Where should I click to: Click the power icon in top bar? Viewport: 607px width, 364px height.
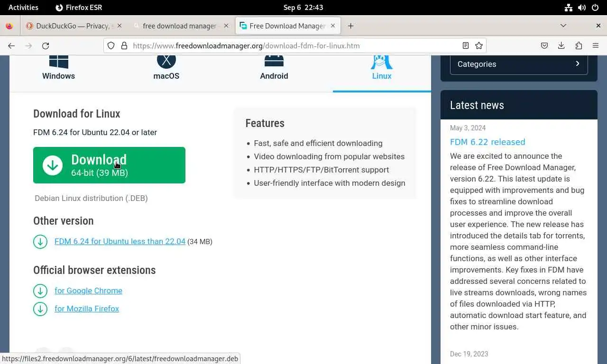(595, 7)
